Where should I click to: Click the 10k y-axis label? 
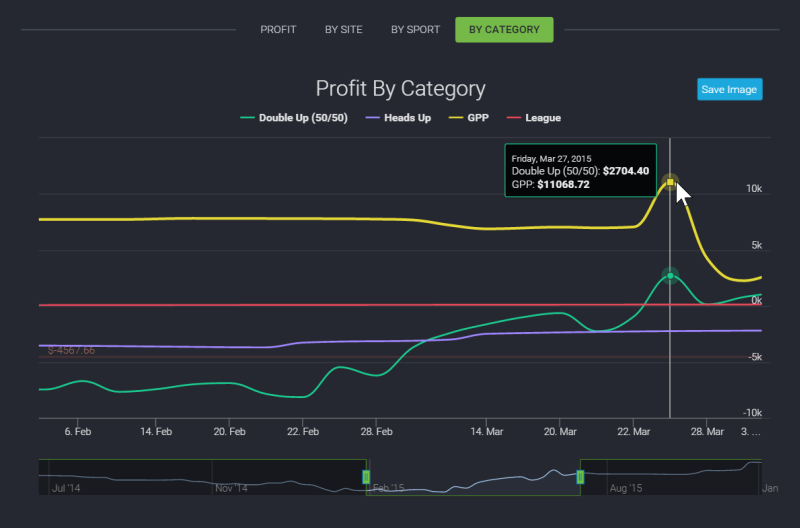(x=754, y=189)
